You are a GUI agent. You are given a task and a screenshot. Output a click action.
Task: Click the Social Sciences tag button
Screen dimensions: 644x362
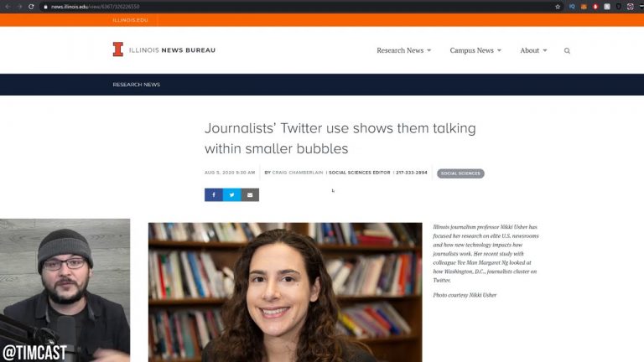460,173
